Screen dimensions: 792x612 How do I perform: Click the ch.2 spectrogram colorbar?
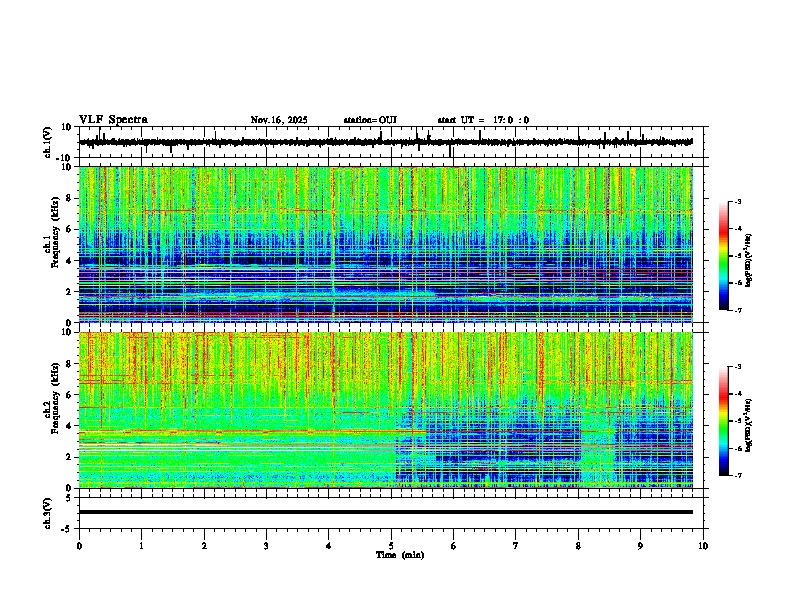[x=723, y=421]
